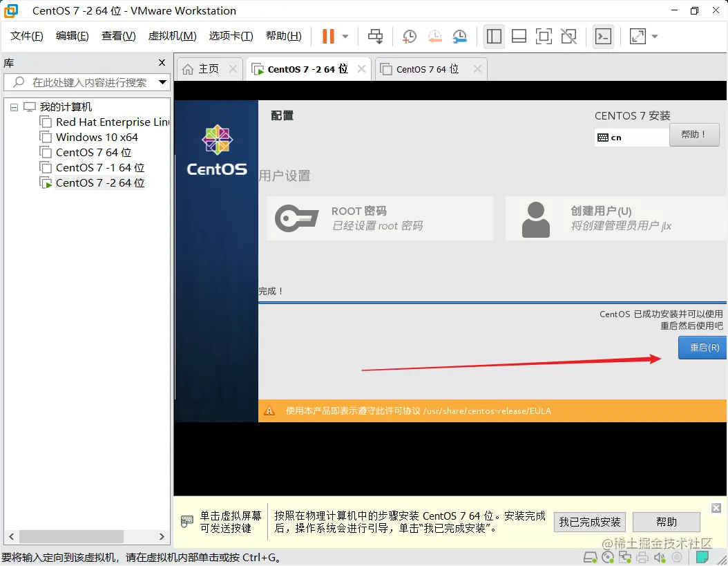Image resolution: width=728 pixels, height=566 pixels.
Task: Open the library search dropdown arrow
Action: pos(162,82)
